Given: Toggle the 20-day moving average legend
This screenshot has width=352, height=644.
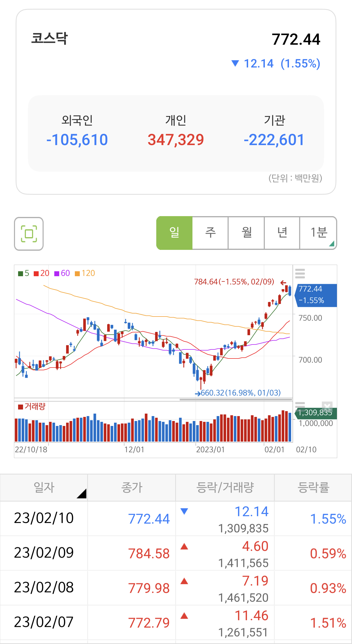Looking at the screenshot, I should pyautogui.click(x=41, y=273).
